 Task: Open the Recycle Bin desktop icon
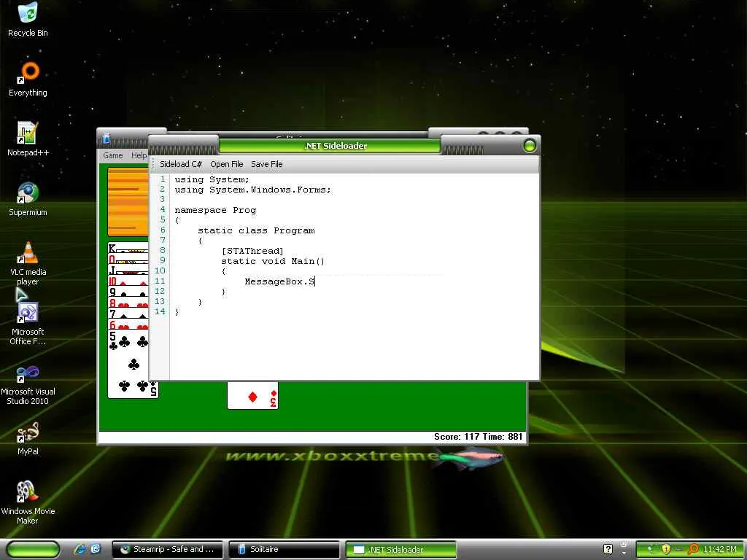tap(28, 19)
